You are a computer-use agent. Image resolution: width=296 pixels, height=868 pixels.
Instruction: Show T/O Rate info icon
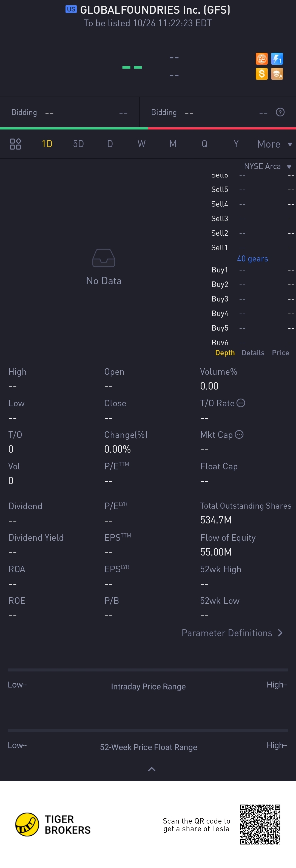point(241,403)
